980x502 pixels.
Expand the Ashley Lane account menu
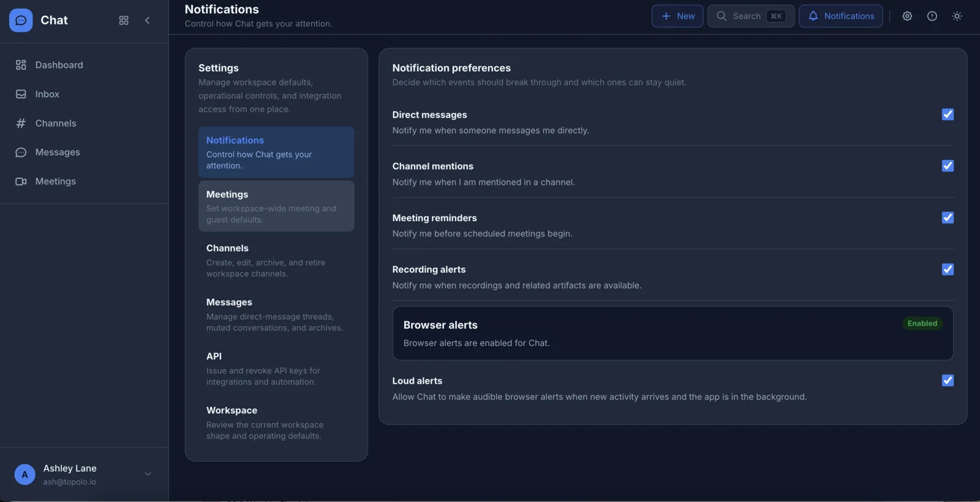(148, 474)
